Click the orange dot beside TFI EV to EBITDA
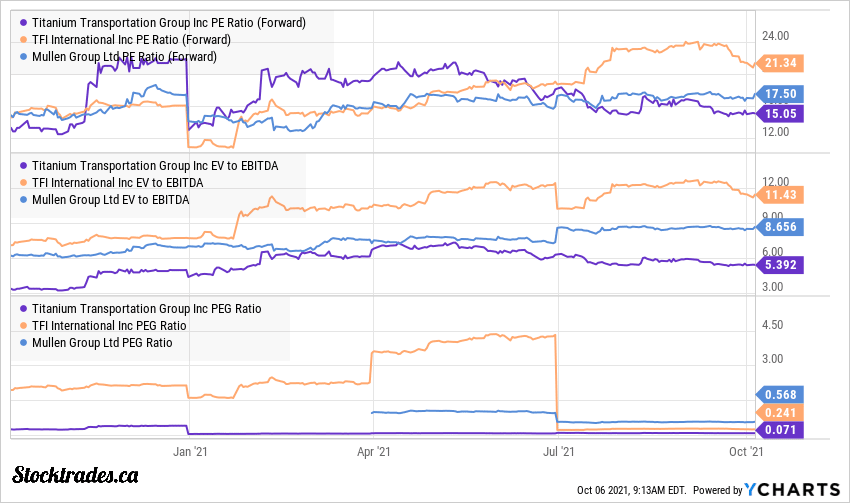Viewport: 850px width, 503px height. (x=23, y=182)
